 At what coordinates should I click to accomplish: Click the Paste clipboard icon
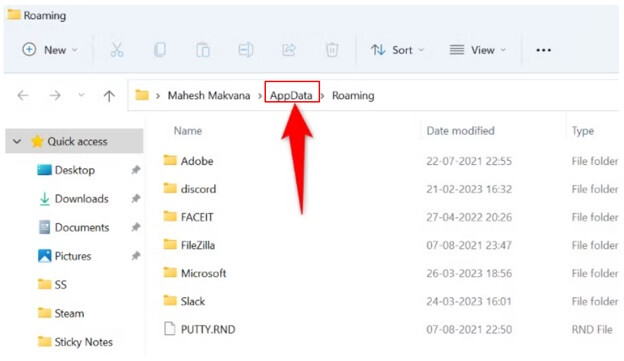pyautogui.click(x=203, y=50)
